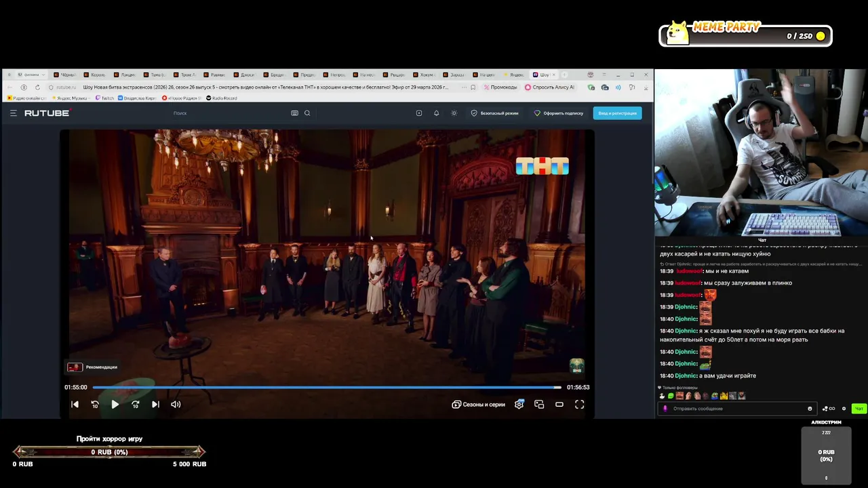
Task: Switch to the Непрос browser tab
Action: pyautogui.click(x=334, y=75)
